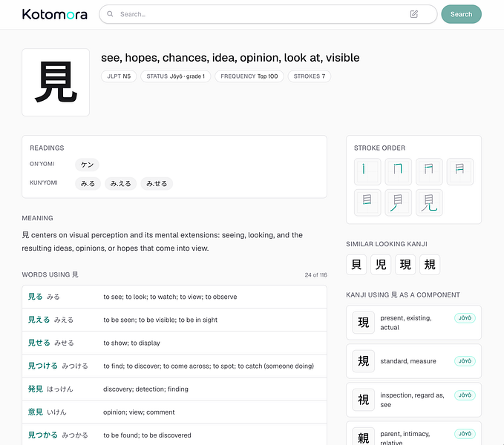The width and height of the screenshot is (504, 445).
Task: Focus the Search text input
Action: [x=261, y=14]
